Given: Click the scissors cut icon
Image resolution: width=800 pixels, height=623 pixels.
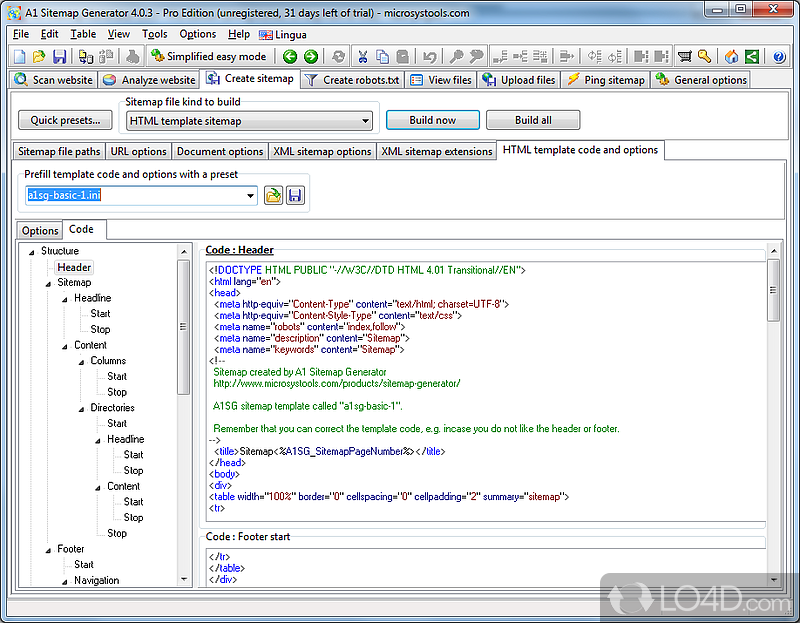Looking at the screenshot, I should coord(363,57).
